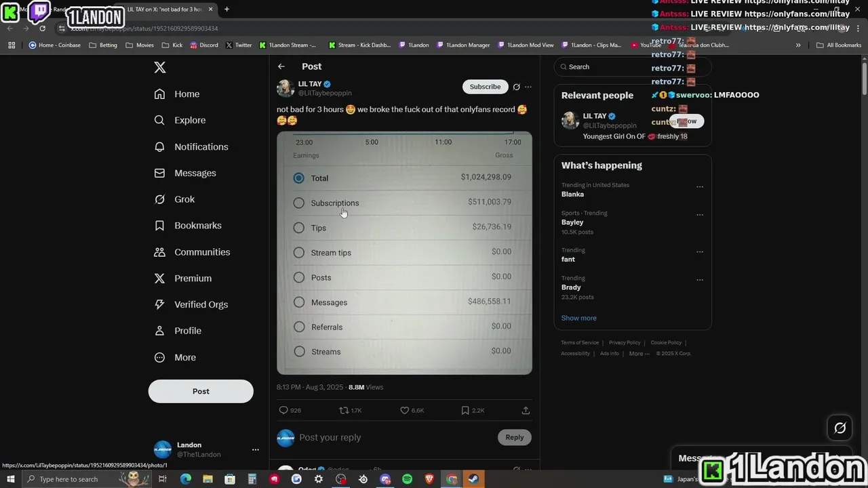Select the Posts radio button
Image resolution: width=868 pixels, height=488 pixels.
tap(298, 277)
